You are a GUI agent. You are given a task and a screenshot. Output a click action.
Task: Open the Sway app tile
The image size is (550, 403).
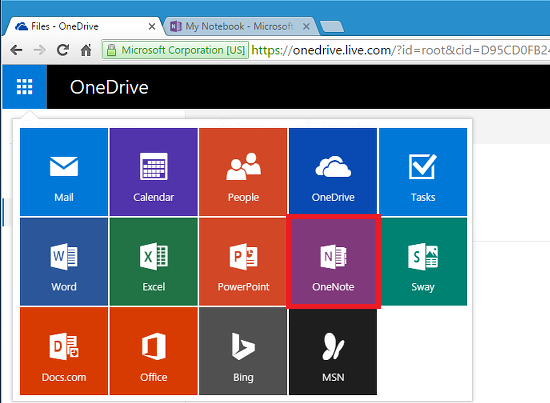click(423, 262)
